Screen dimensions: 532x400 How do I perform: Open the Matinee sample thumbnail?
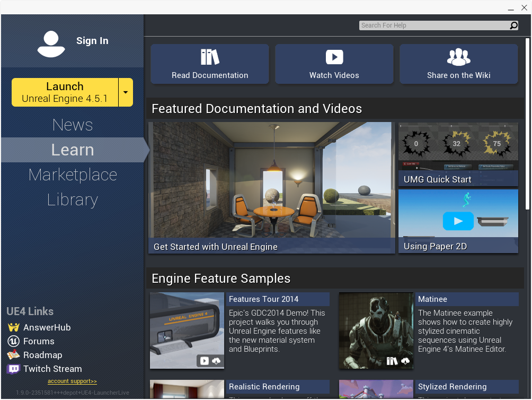(x=376, y=331)
